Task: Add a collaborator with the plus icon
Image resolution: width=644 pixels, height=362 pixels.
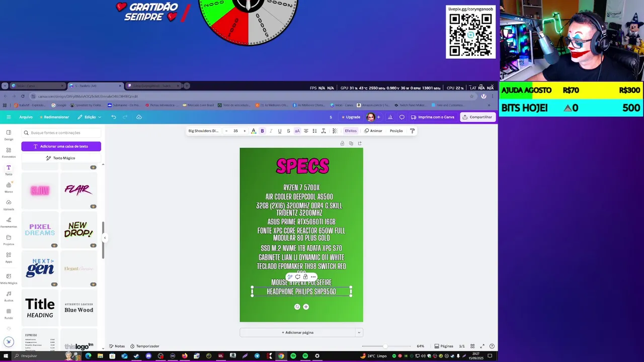Action: [378, 117]
